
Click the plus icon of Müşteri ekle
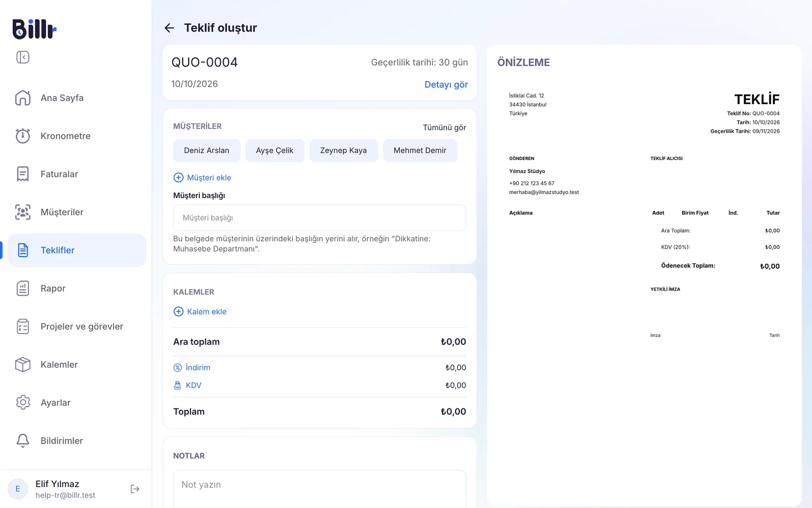179,177
